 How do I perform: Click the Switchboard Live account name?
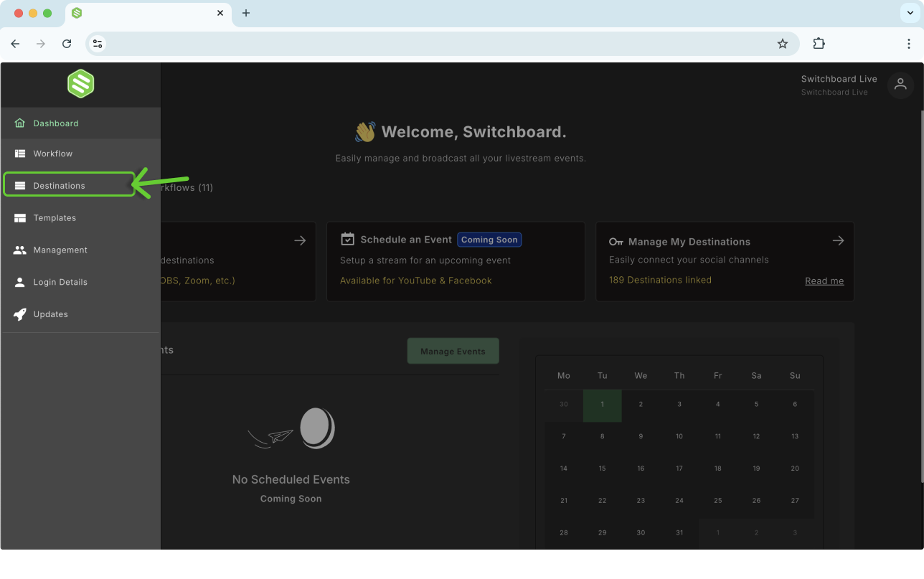(x=839, y=79)
